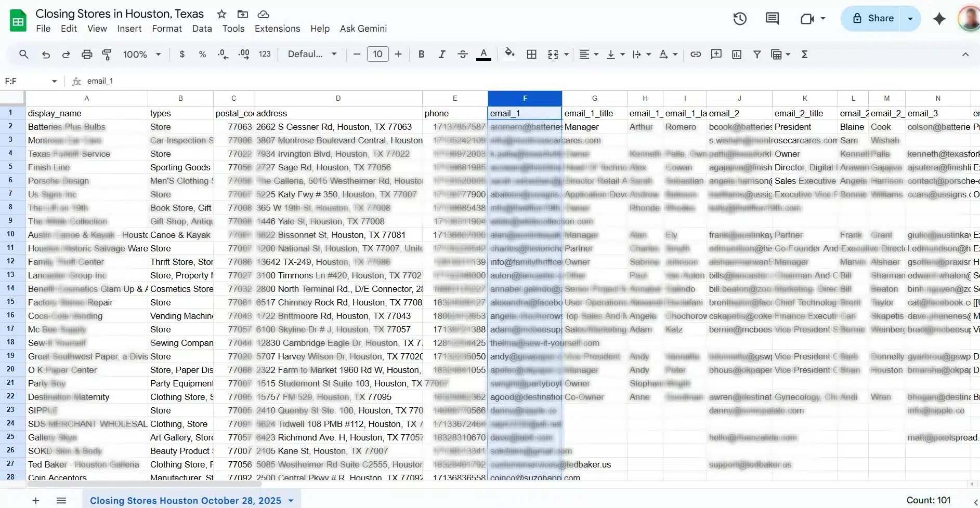
Task: Click the insert chart icon
Action: [737, 55]
